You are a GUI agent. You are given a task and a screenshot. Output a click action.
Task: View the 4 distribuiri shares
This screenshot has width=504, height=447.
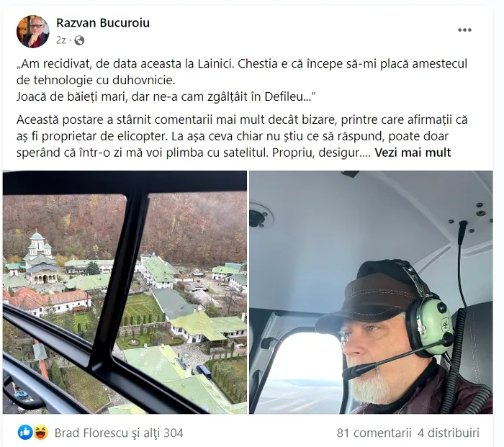449,433
